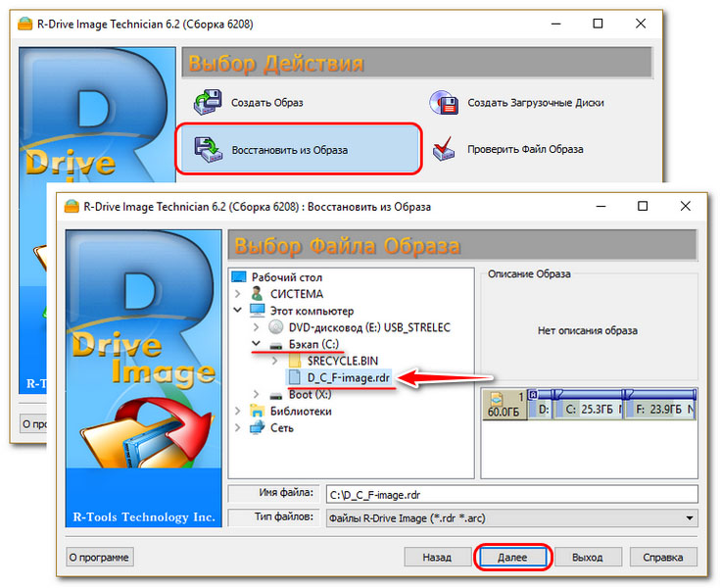720x588 pixels.
Task: Click the C: 25.3ГБ partition block
Action: point(588,405)
